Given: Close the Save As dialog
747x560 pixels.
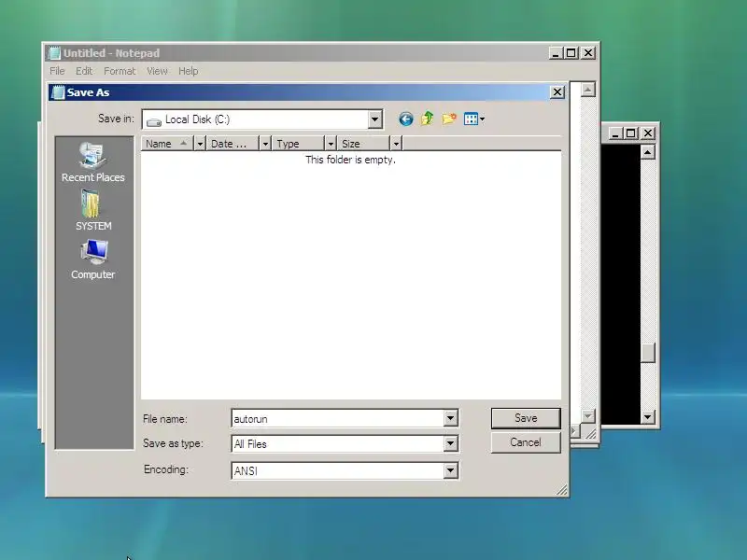Looking at the screenshot, I should [557, 91].
